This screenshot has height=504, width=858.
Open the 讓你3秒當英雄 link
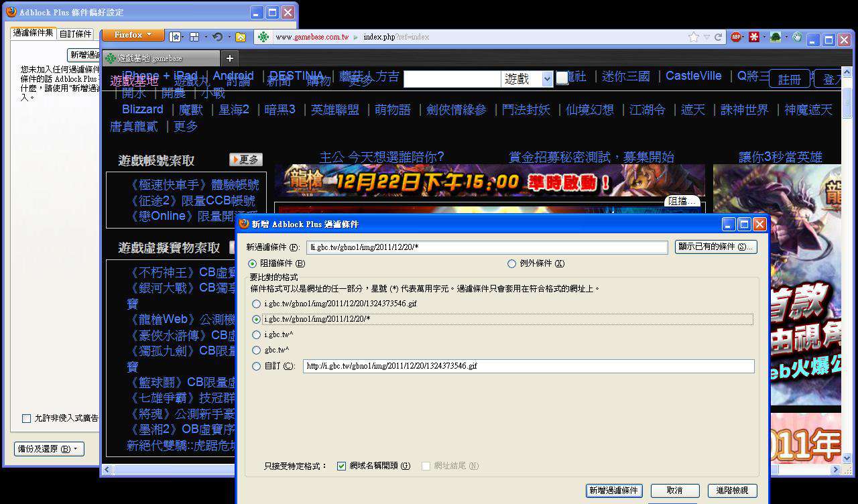point(780,157)
